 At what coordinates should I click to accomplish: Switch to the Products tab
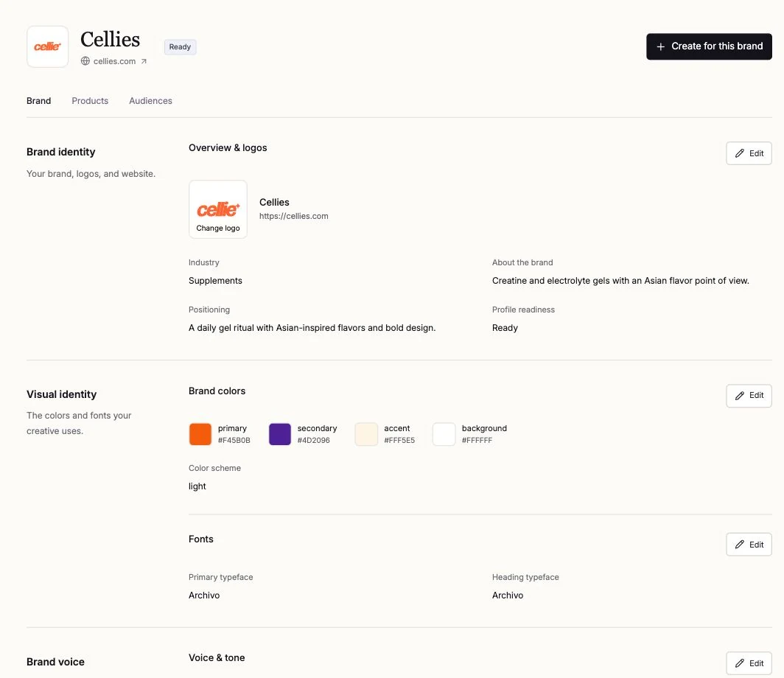(90, 100)
